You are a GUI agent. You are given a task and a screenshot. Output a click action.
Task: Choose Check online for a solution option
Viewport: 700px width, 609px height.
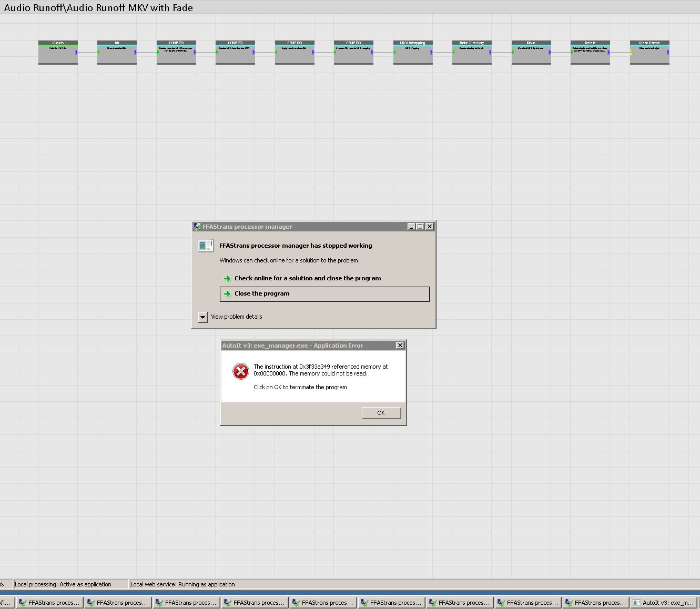pyautogui.click(x=324, y=278)
